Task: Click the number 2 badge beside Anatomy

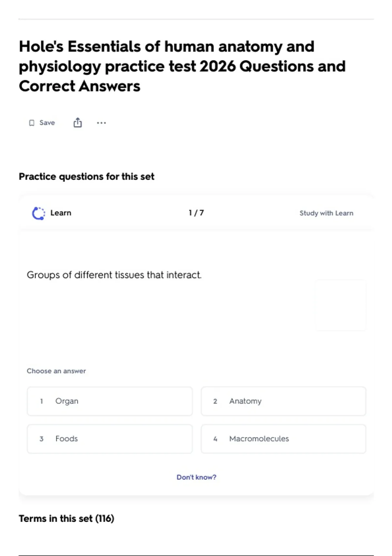Action: [x=215, y=401]
